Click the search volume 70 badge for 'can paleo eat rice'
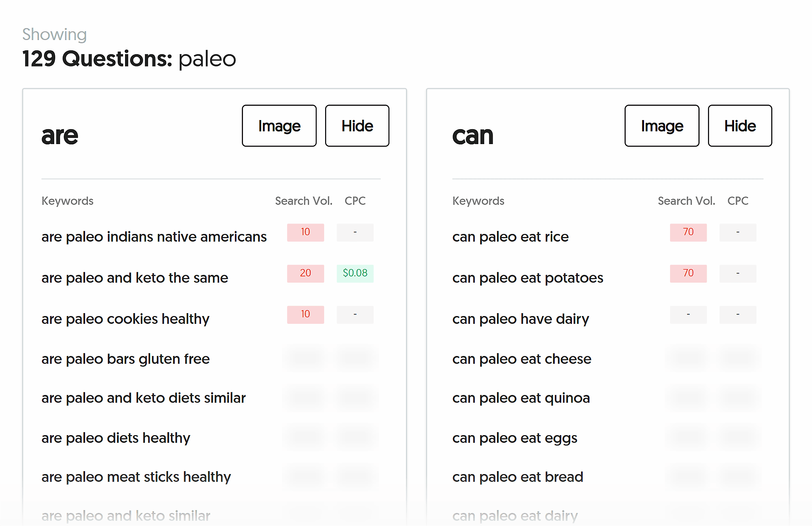The height and width of the screenshot is (526, 812). [x=688, y=232]
